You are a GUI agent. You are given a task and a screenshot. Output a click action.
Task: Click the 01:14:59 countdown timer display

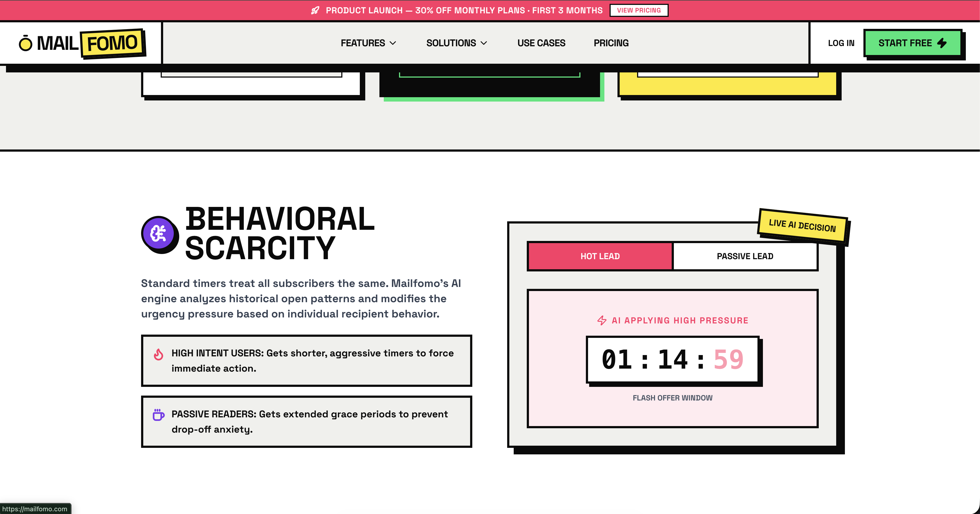tap(672, 360)
